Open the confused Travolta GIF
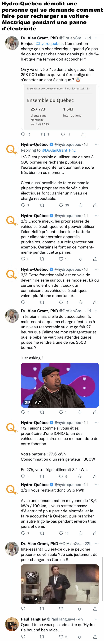Image resolution: width=104 pixels, height=644 pixels. [x=60, y=584]
